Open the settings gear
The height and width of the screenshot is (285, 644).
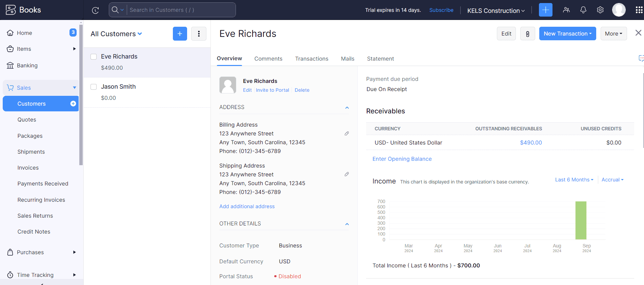(600, 10)
